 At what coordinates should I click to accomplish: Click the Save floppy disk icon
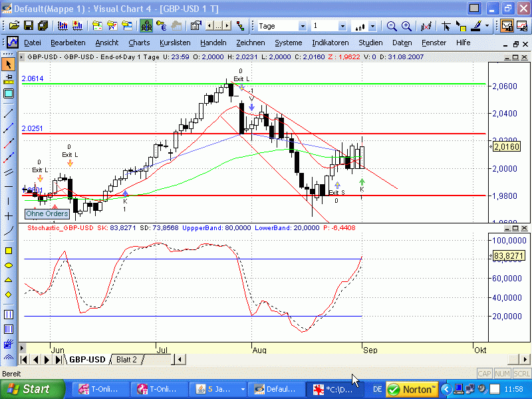click(x=29, y=26)
